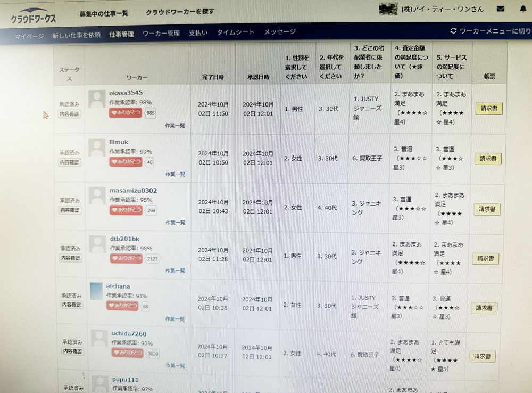Open the notifications bell icon

click(523, 9)
